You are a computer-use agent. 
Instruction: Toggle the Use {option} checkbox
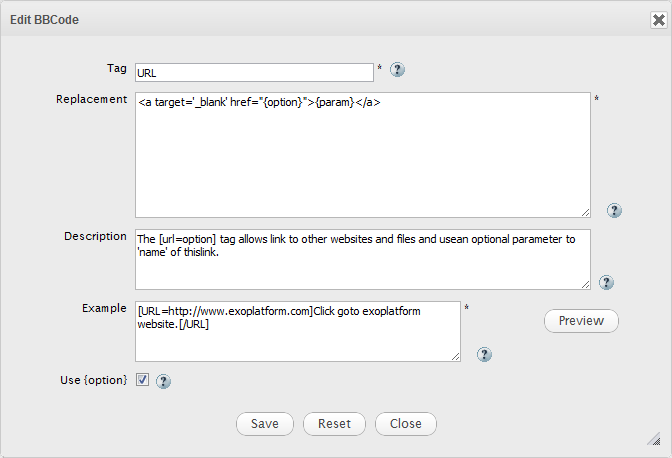point(142,380)
